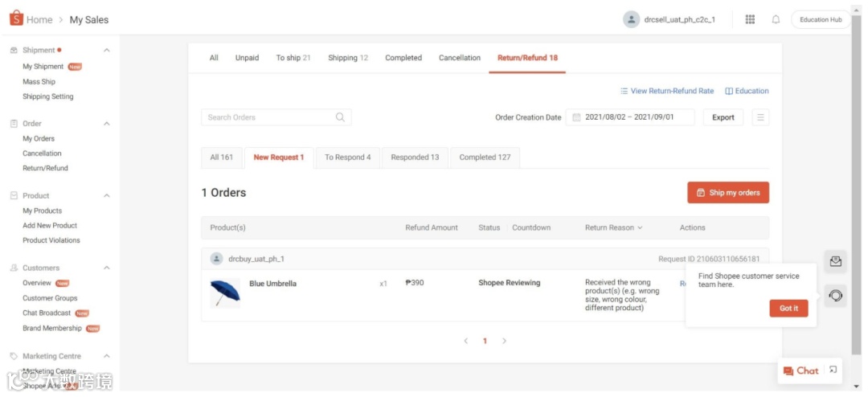Select the Responded 13 sub-tab

point(416,158)
